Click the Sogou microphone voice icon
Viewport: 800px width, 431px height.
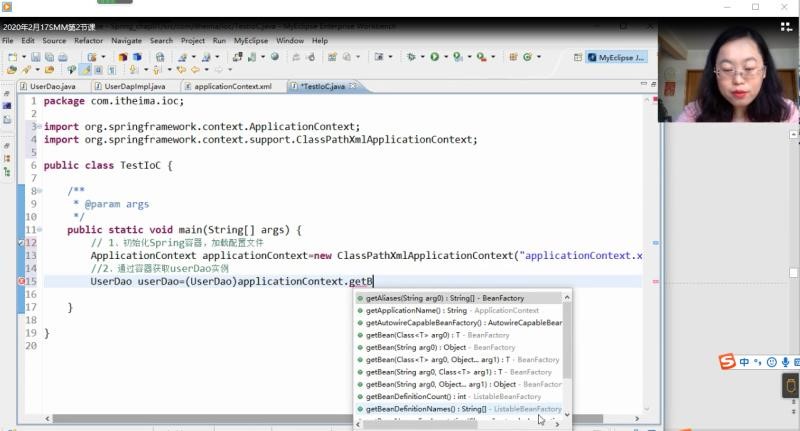point(785,362)
